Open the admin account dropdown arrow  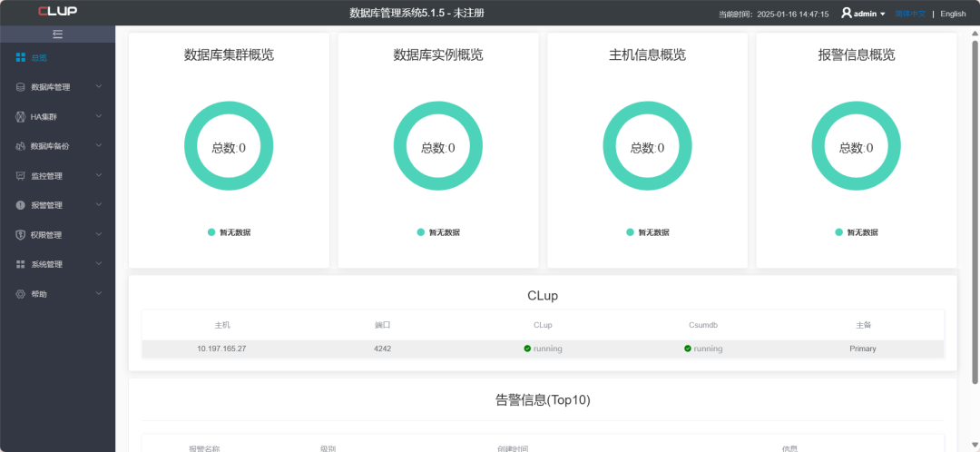[883, 14]
